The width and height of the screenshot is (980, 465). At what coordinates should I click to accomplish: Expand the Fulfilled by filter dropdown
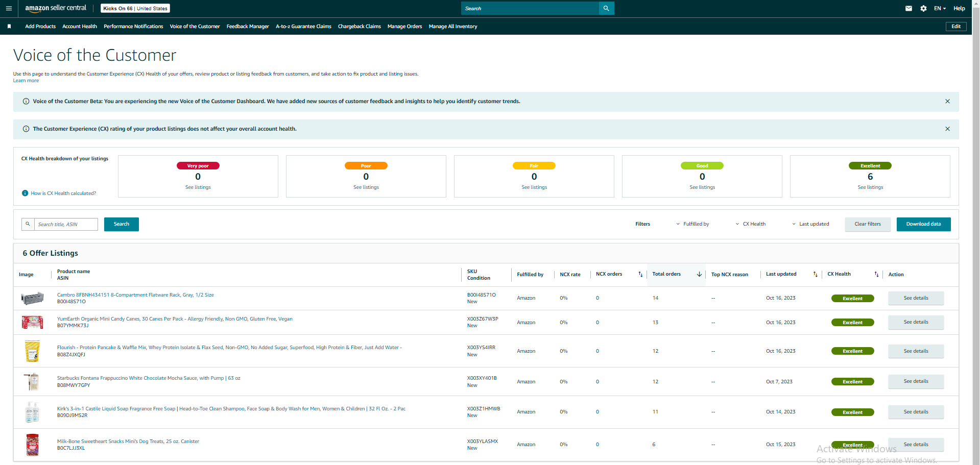tap(692, 224)
